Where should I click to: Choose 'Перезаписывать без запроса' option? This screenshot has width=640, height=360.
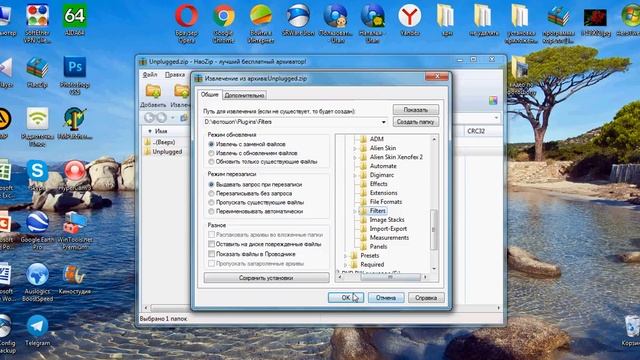211,193
